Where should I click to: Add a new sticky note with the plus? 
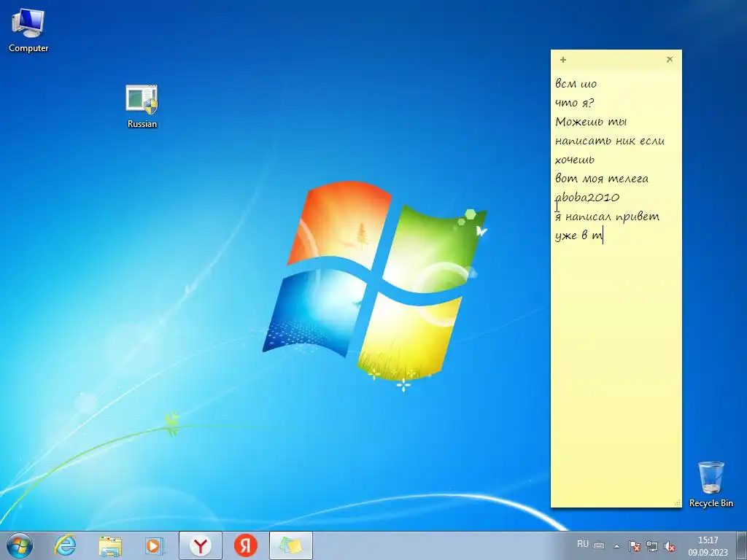click(x=563, y=60)
